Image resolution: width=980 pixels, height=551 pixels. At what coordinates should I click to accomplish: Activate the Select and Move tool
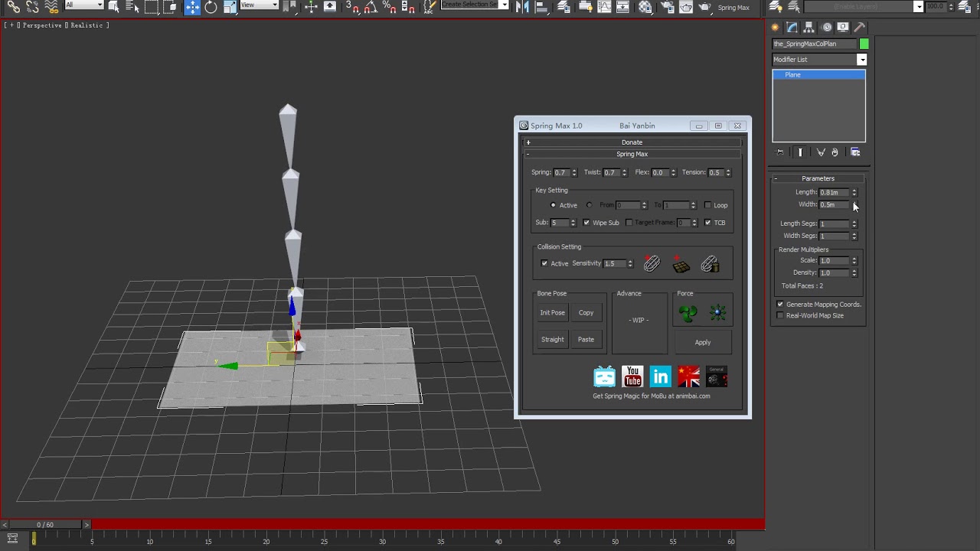(192, 7)
